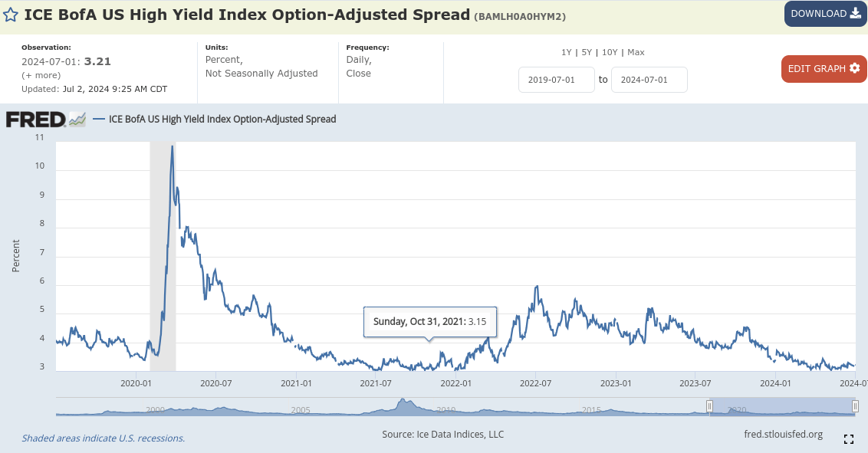The image size is (868, 453).
Task: Open the start date field showing 2019-07-01
Action: (x=557, y=79)
